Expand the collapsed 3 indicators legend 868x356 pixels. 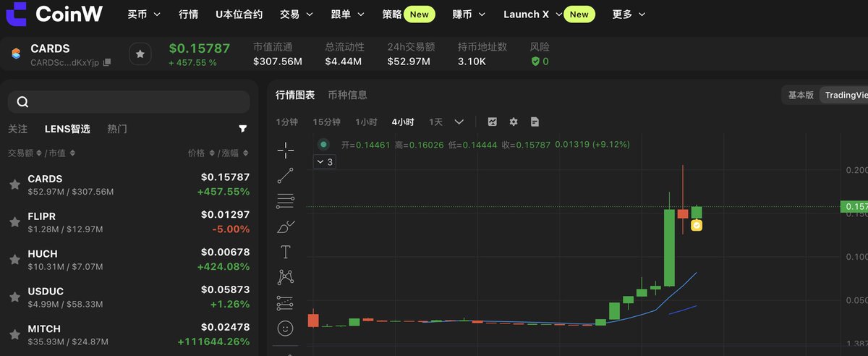324,162
